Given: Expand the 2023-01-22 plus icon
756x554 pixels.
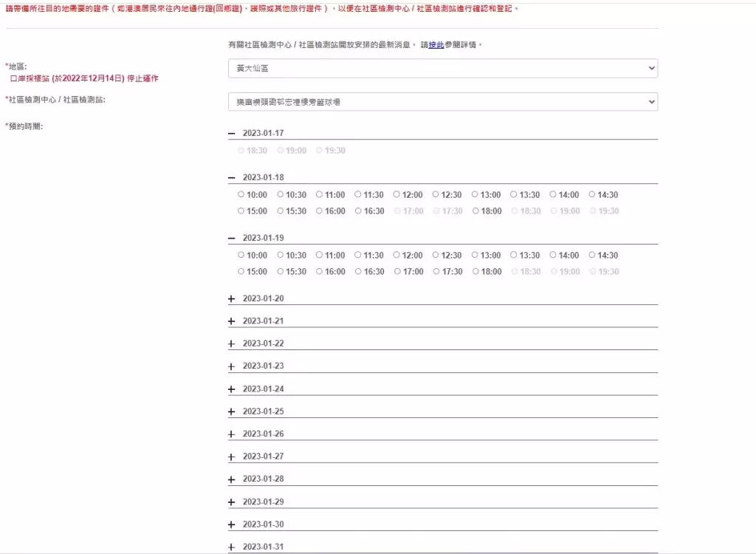Looking at the screenshot, I should [232, 344].
